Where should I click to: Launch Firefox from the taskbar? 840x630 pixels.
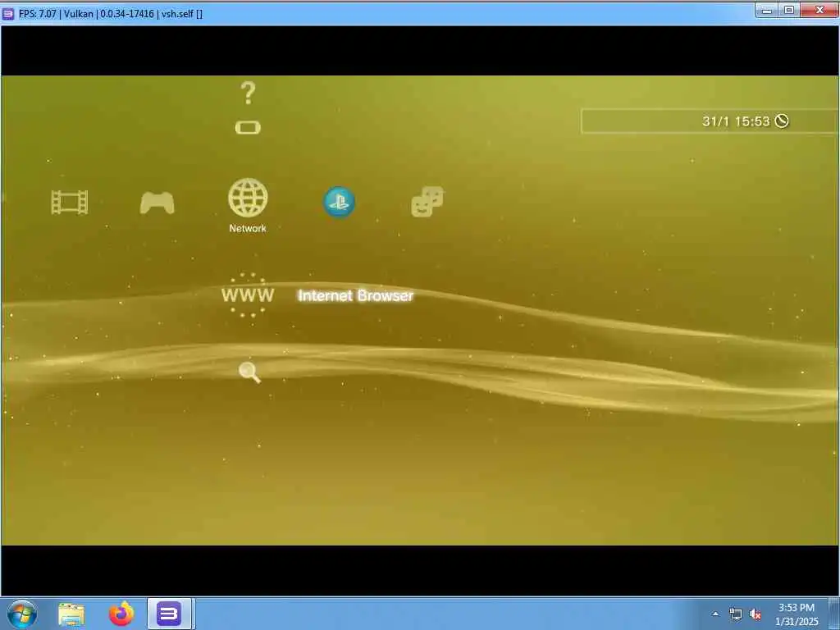click(x=121, y=614)
